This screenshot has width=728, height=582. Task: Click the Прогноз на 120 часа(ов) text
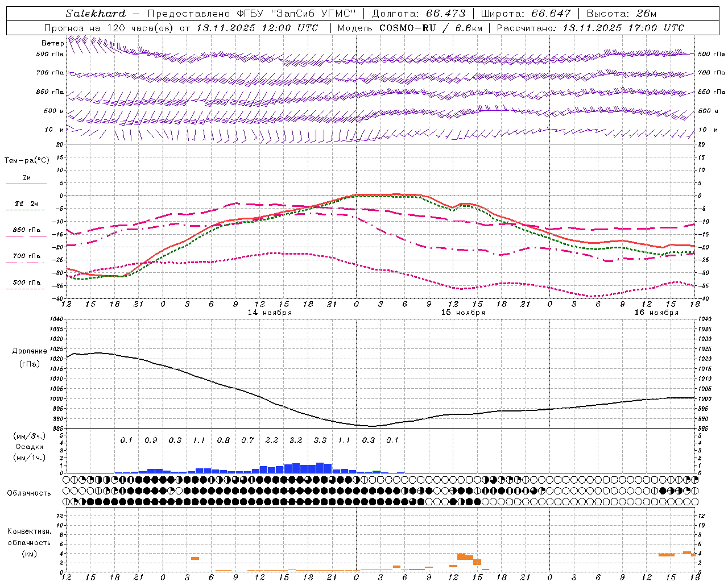(x=110, y=28)
